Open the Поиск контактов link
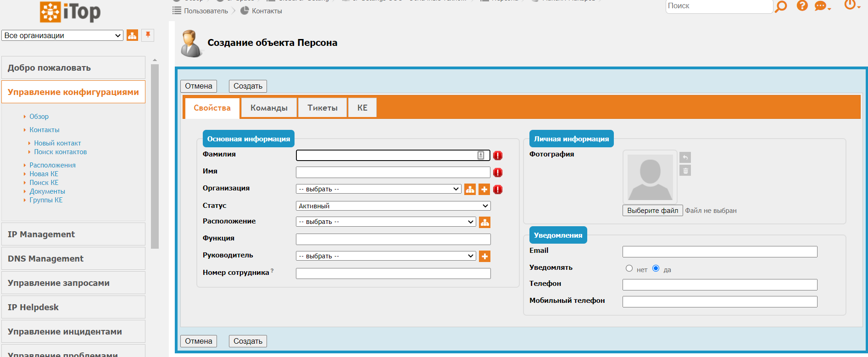 (60, 152)
